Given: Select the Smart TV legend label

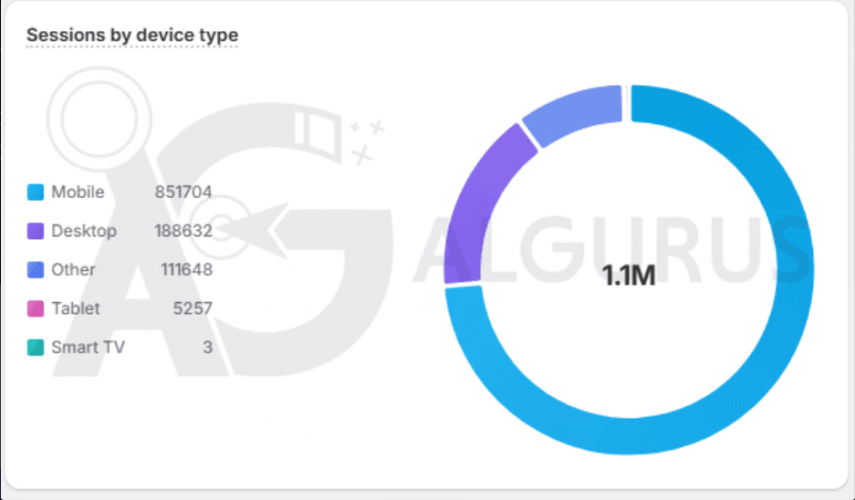Looking at the screenshot, I should (x=88, y=348).
